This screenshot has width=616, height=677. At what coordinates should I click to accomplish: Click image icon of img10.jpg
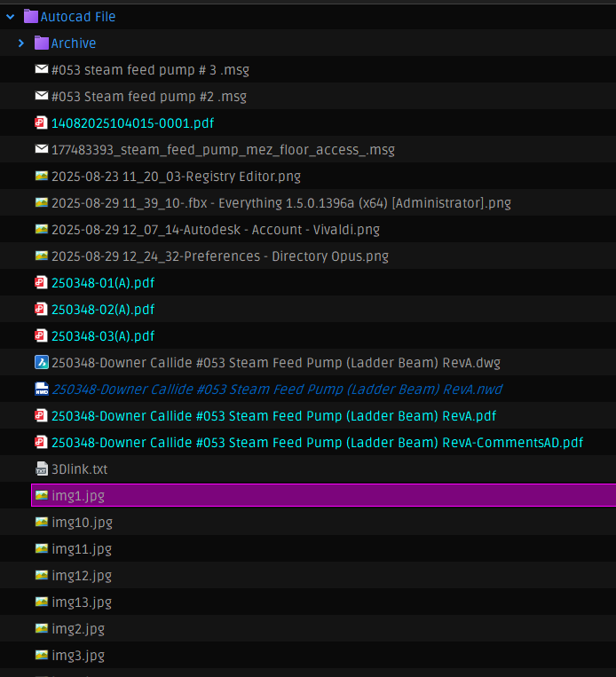click(42, 522)
